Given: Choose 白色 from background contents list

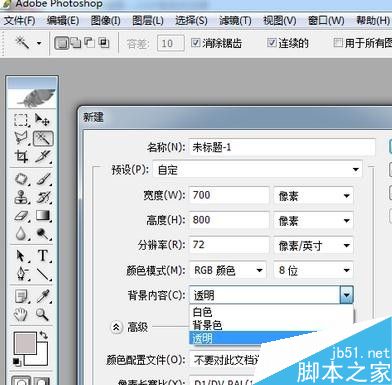Looking at the screenshot, I should tap(271, 312).
